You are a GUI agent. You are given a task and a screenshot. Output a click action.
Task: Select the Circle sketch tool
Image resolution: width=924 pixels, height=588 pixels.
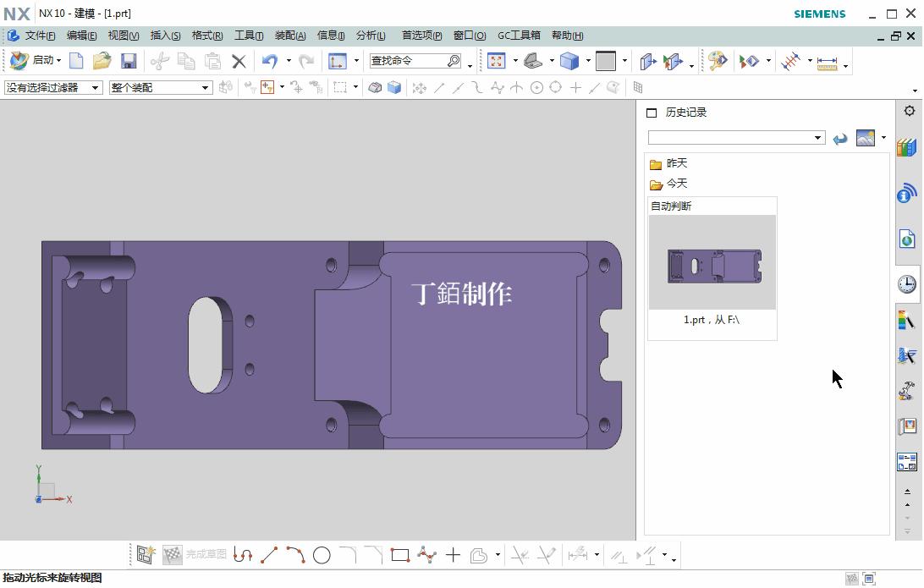pos(322,555)
